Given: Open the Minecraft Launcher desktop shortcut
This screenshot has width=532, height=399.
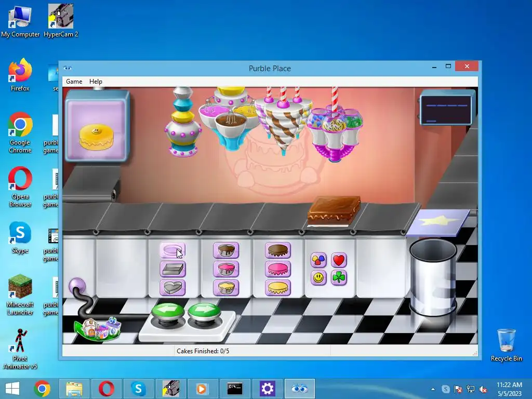Looking at the screenshot, I should click(x=20, y=295).
